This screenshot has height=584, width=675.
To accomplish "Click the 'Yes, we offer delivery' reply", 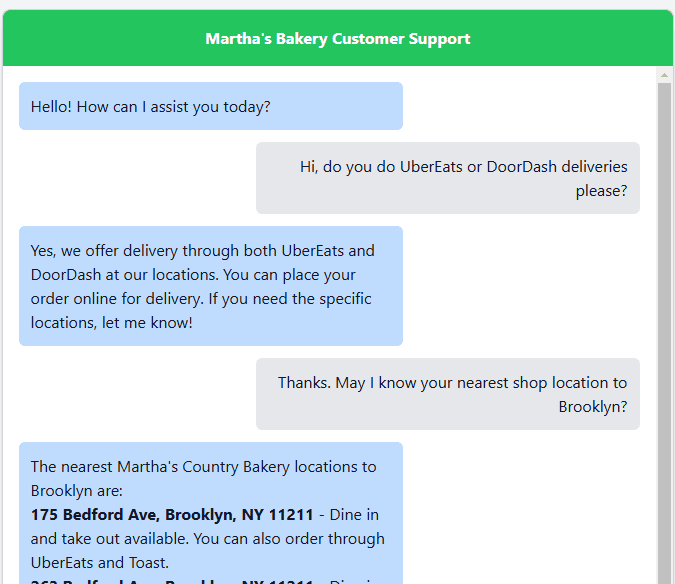I will click(x=210, y=286).
